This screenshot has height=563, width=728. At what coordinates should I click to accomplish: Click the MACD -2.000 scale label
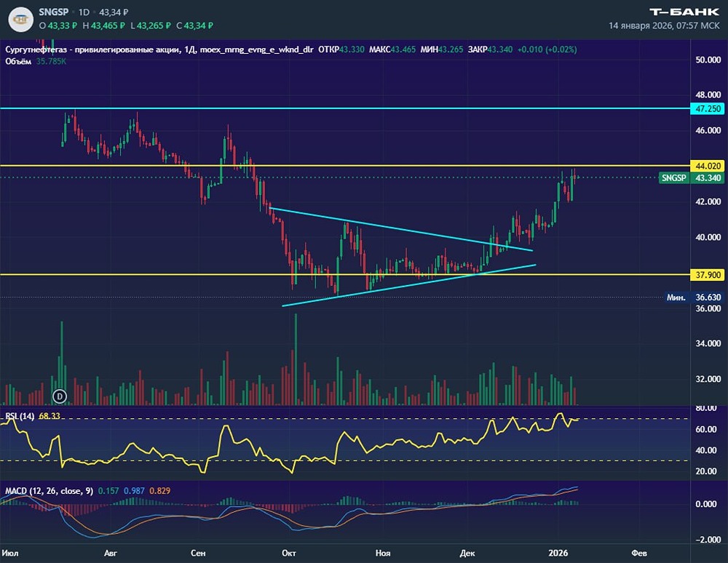[708, 540]
